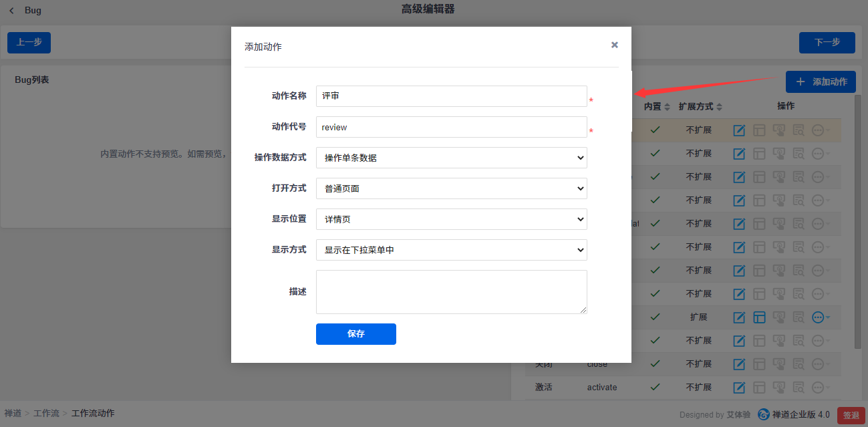Click the edit icon in the activate row
This screenshot has height=427, width=868.
click(739, 388)
